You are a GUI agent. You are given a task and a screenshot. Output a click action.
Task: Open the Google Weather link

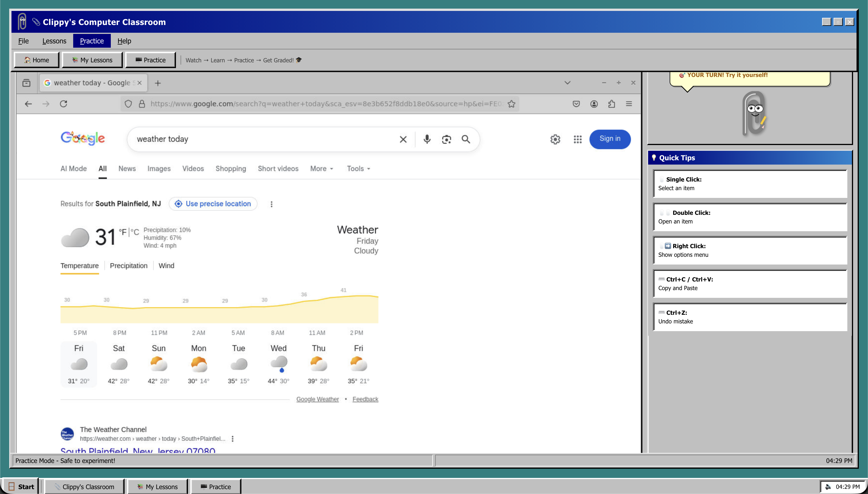pyautogui.click(x=317, y=399)
